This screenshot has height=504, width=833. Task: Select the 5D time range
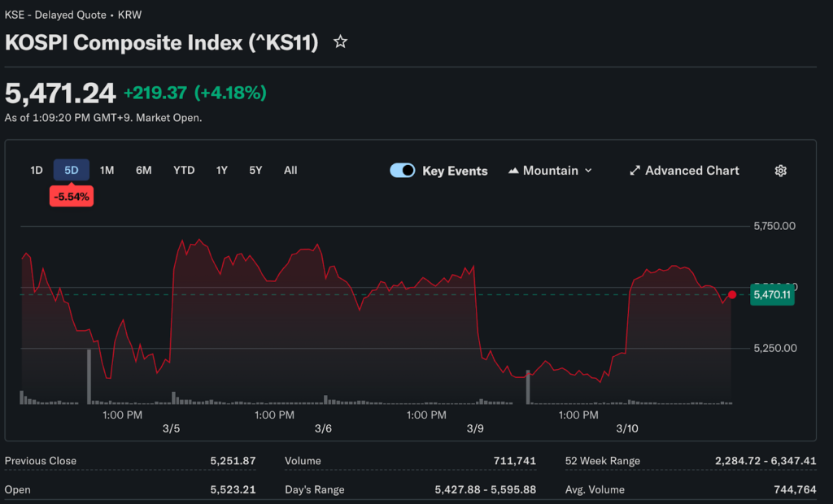click(x=72, y=170)
